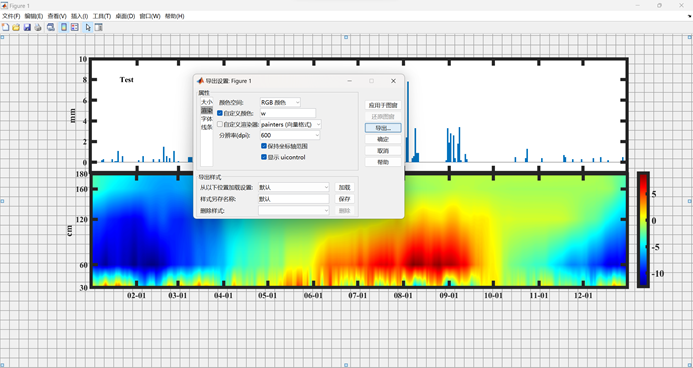
Task: Open the 颜色空间 RGB dropdown
Action: [280, 102]
